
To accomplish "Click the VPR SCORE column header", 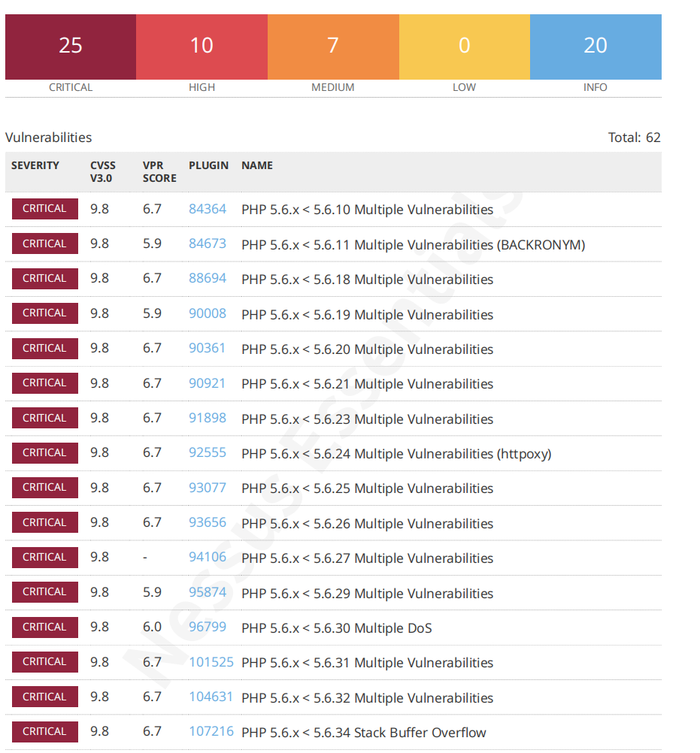I will tap(159, 171).
